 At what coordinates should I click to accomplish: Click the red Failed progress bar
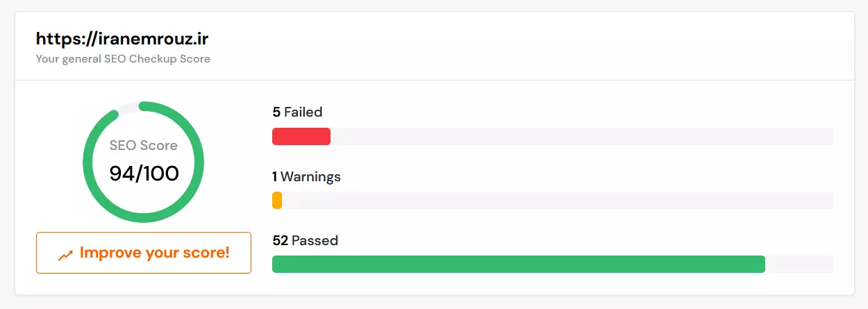[x=301, y=137]
